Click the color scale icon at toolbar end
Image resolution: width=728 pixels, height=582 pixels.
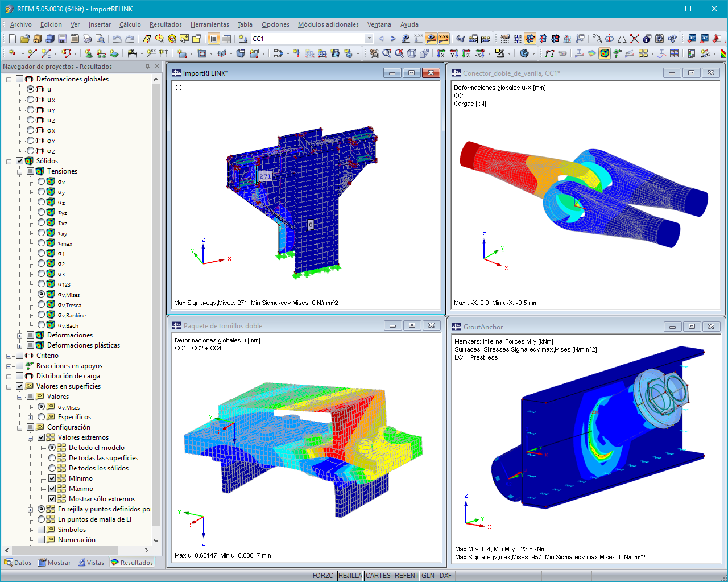coord(723,53)
